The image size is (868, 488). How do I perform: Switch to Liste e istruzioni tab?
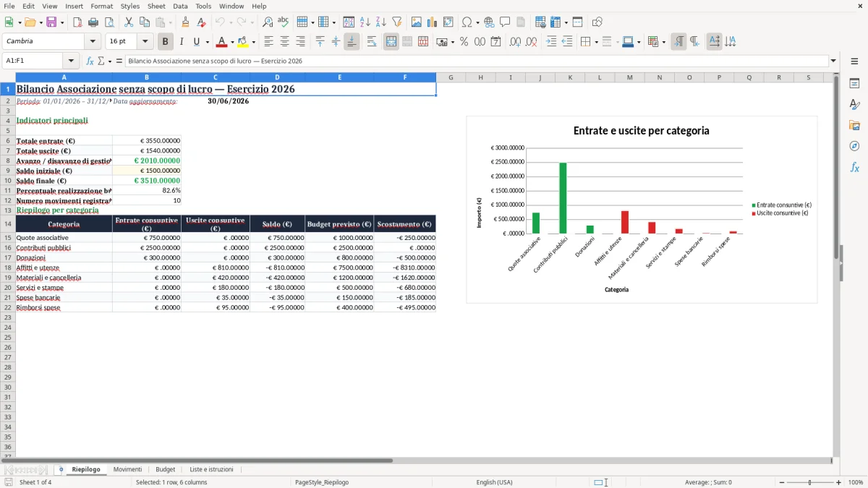211,469
